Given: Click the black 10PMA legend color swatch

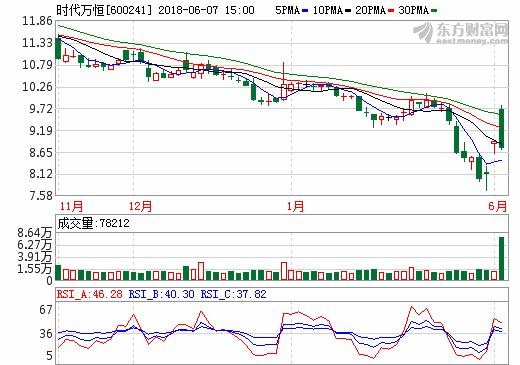Looking at the screenshot, I should [348, 11].
